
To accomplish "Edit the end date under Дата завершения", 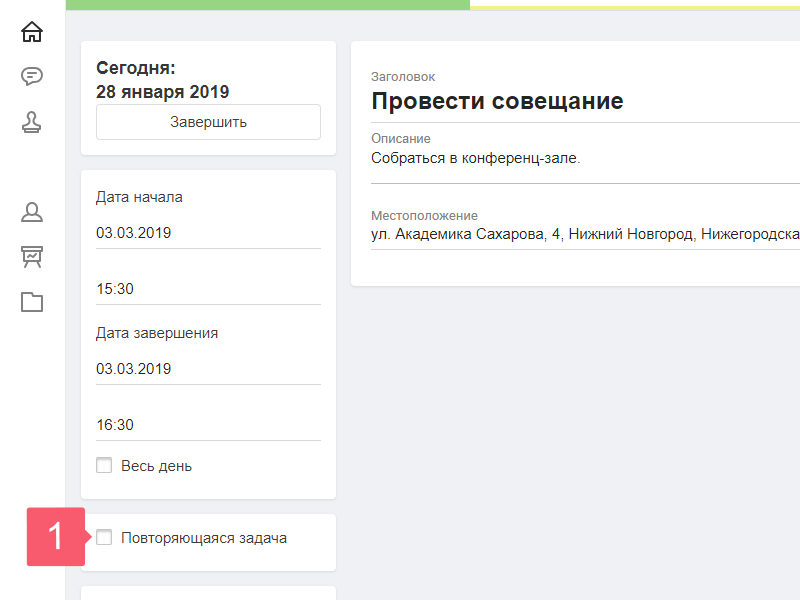I will 208,369.
